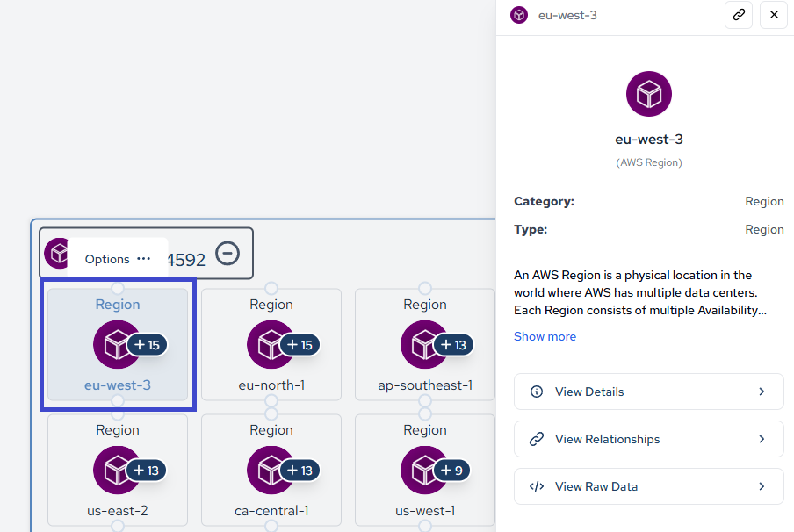Open View Details

(648, 392)
